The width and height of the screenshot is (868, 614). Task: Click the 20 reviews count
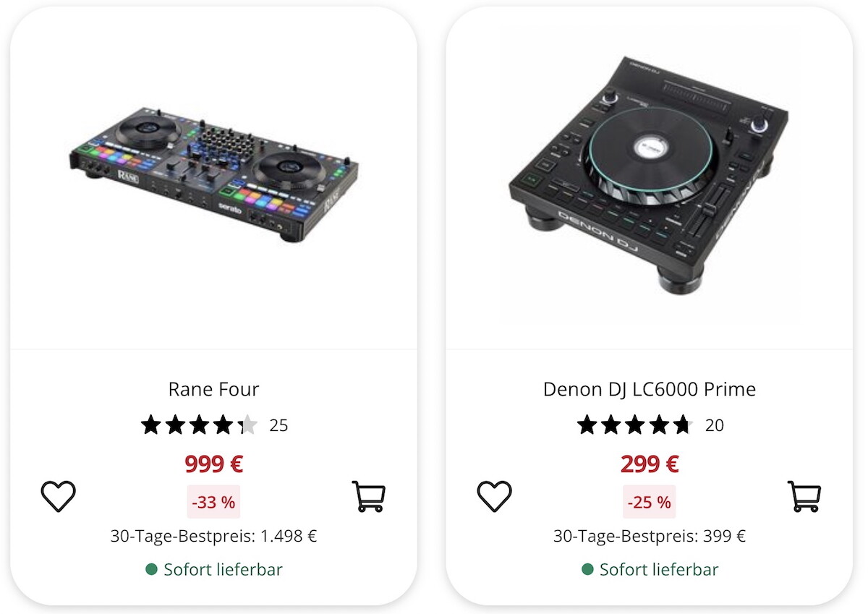coord(714,425)
